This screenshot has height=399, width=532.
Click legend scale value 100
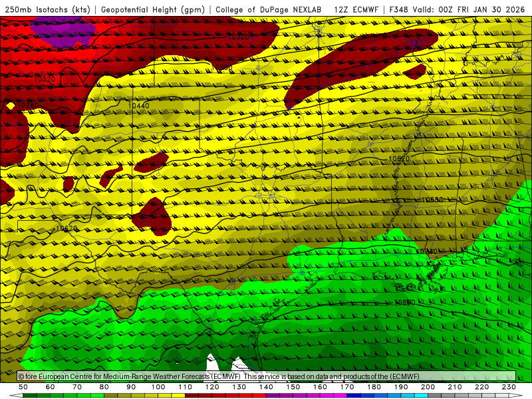pos(158,387)
